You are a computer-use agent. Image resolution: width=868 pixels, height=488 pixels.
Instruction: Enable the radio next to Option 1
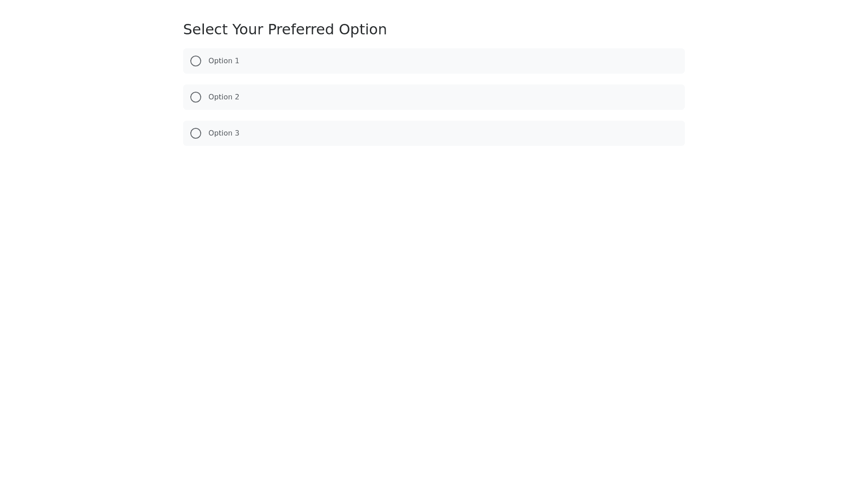pyautogui.click(x=196, y=61)
